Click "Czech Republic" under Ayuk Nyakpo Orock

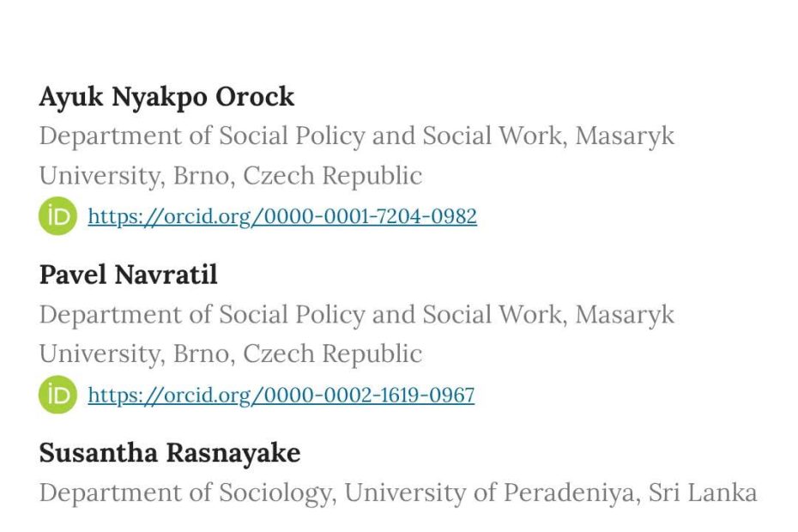click(x=333, y=176)
